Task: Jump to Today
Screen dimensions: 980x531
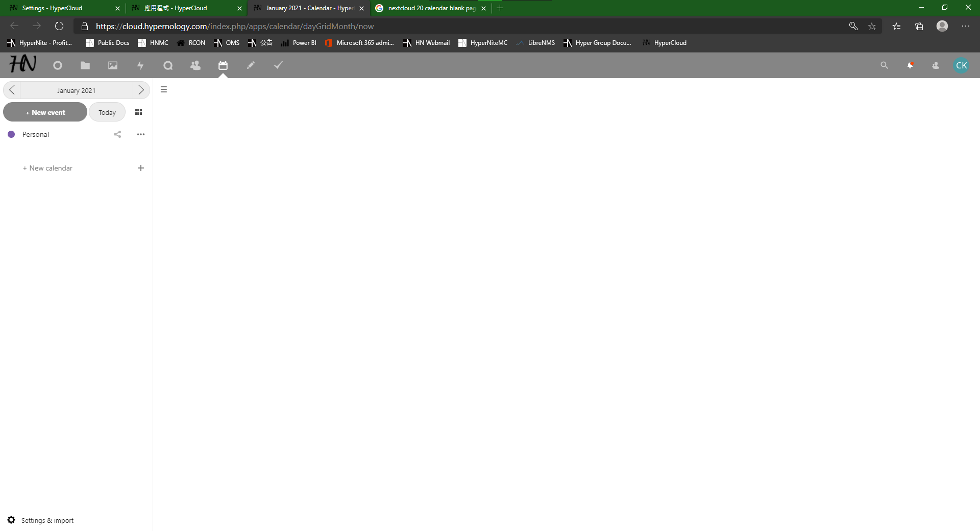Action: 107,112
